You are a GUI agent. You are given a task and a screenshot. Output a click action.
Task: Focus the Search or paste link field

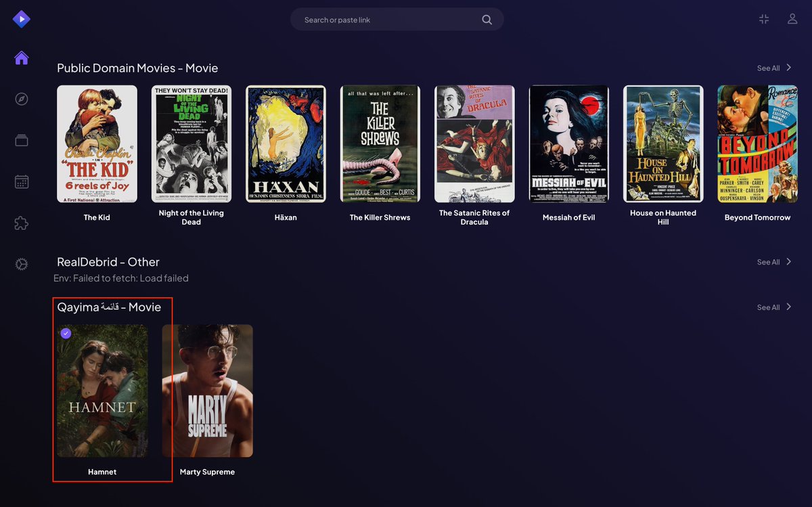(397, 20)
